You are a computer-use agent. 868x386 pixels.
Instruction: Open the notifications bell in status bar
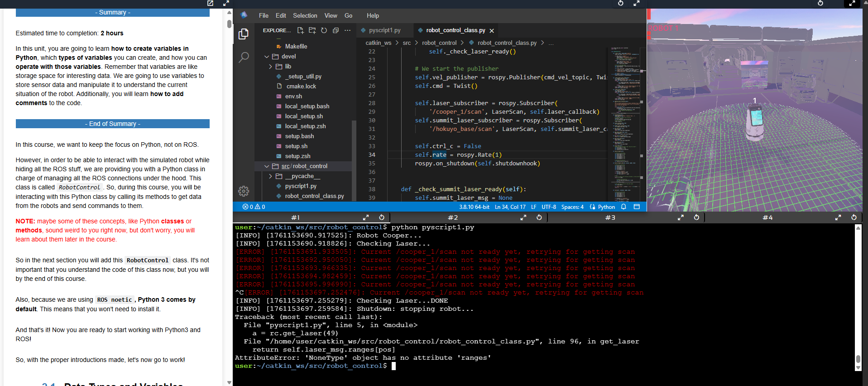pos(623,207)
